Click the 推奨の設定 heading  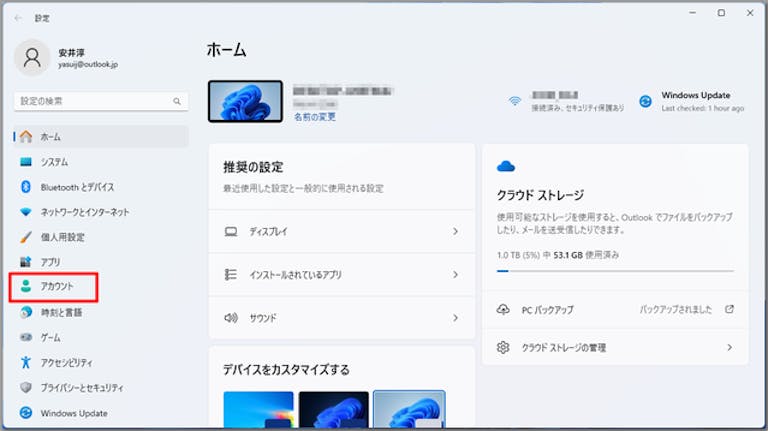click(x=253, y=167)
